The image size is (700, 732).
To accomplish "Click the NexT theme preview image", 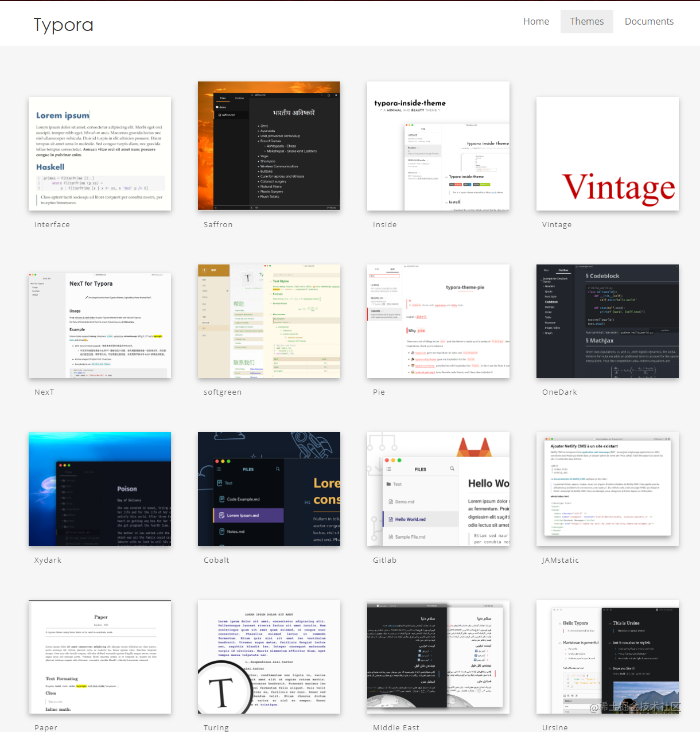I will pyautogui.click(x=100, y=321).
